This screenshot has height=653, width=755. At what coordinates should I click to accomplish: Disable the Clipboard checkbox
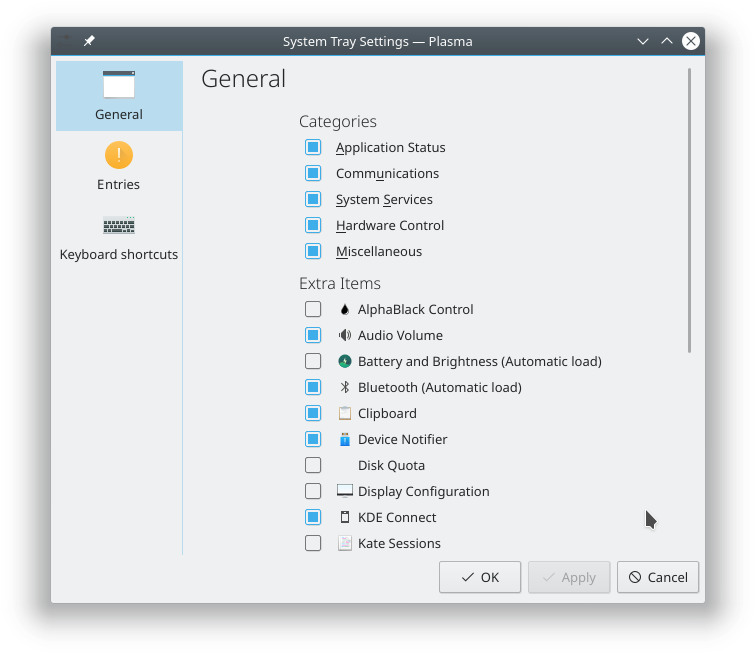313,413
